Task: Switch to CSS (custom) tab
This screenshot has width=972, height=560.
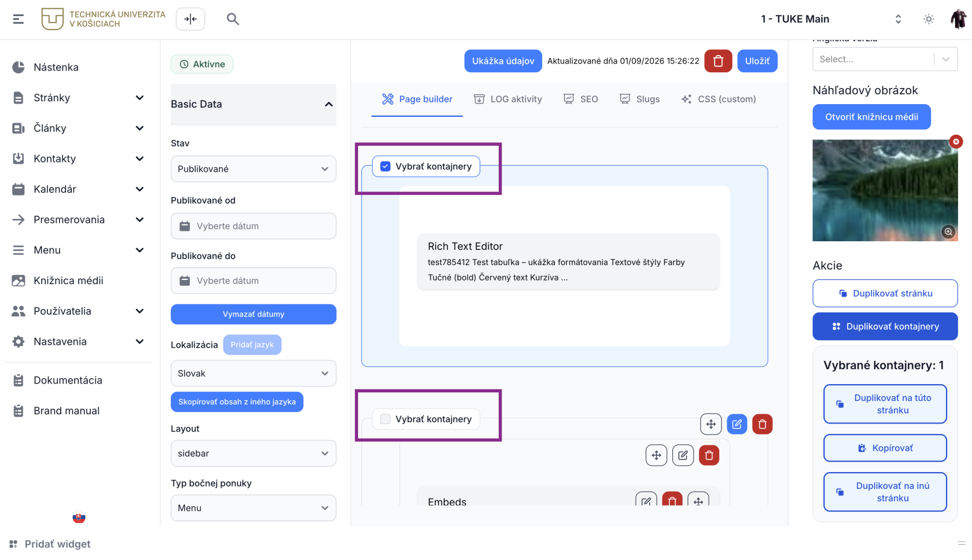Action: point(719,99)
